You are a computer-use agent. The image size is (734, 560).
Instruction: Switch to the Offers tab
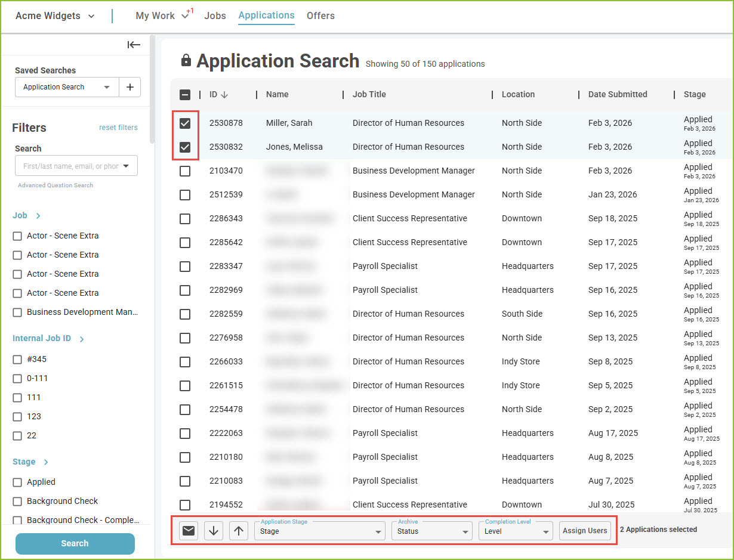[320, 16]
